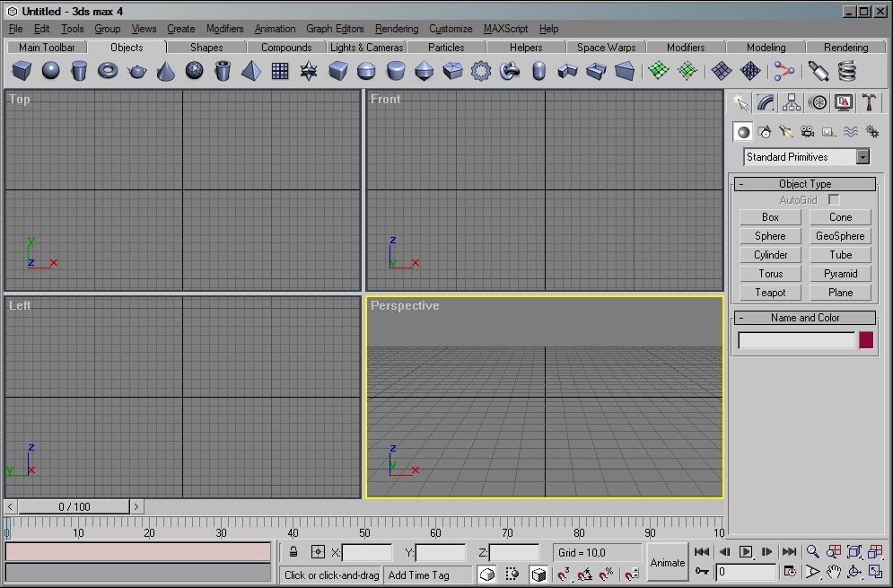Open the MAXScript menu

point(505,29)
